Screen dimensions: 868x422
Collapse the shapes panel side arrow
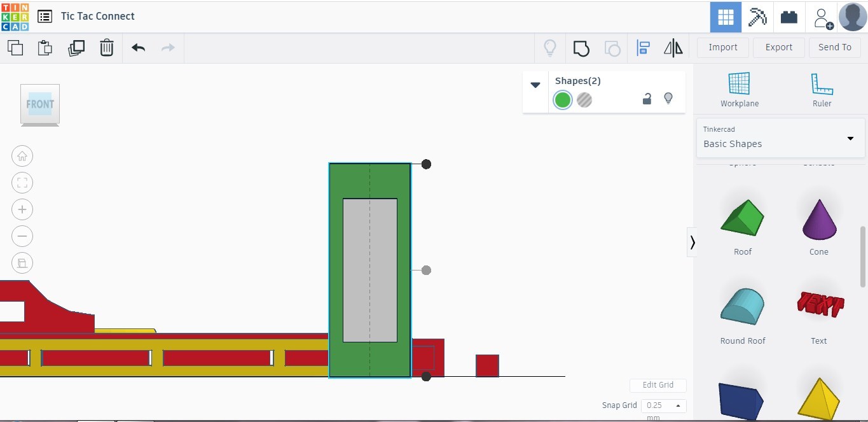click(x=692, y=242)
